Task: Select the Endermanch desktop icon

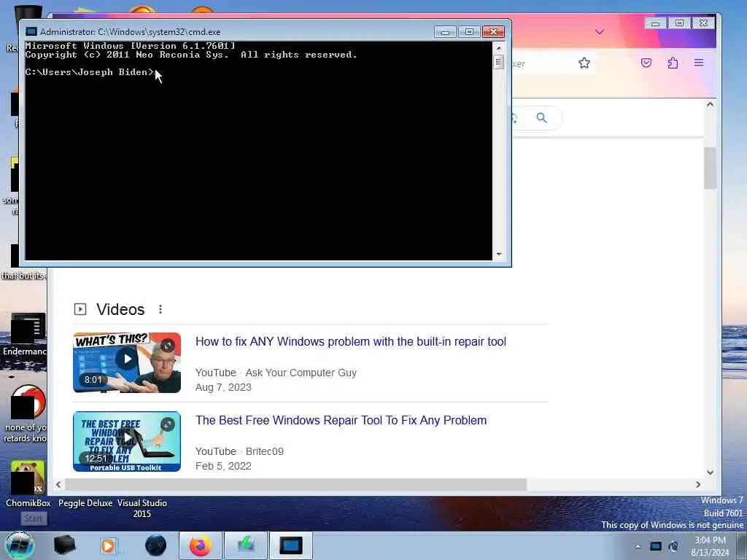Action: pos(25,335)
